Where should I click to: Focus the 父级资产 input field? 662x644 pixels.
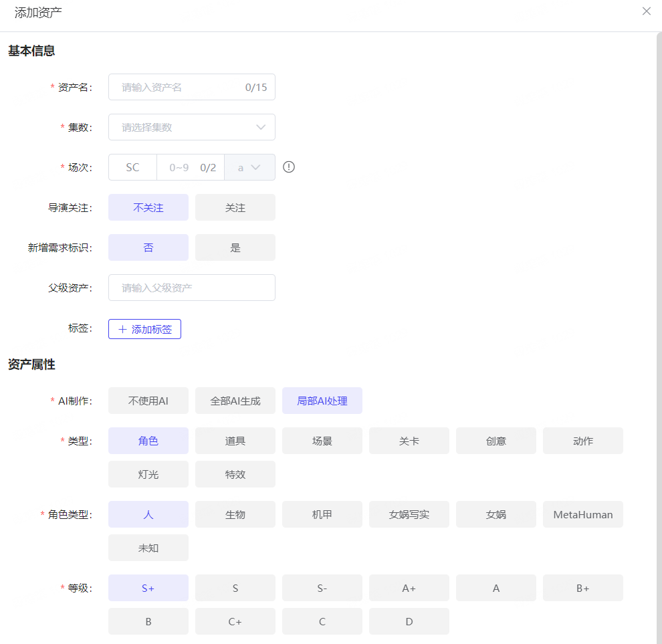pos(192,288)
